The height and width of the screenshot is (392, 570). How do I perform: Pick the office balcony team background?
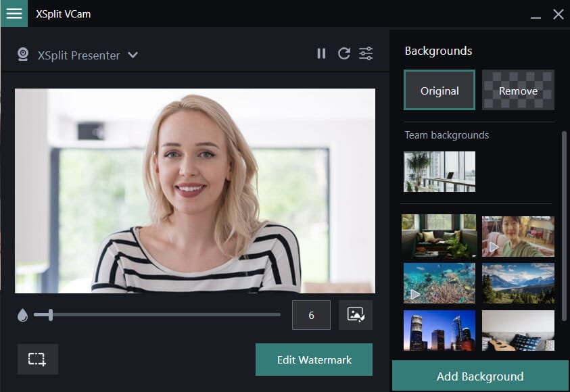click(x=439, y=172)
